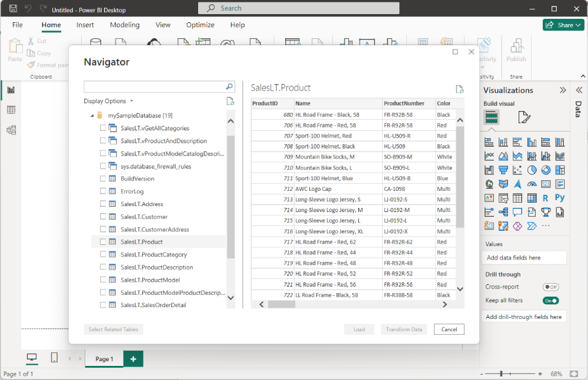Screen dimensions: 588x380
Task: Select the Decomposition tree visual icon
Action: [x=503, y=212]
